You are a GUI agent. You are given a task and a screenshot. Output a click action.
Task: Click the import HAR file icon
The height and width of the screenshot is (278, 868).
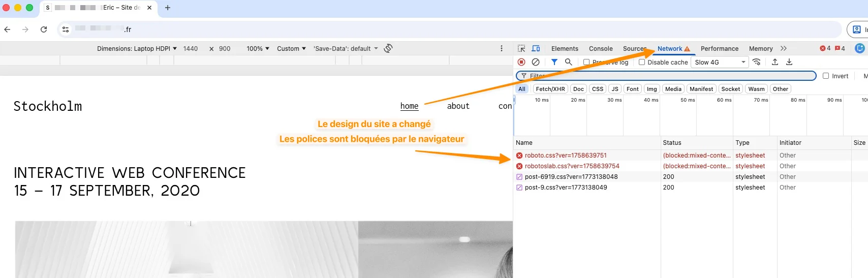775,62
